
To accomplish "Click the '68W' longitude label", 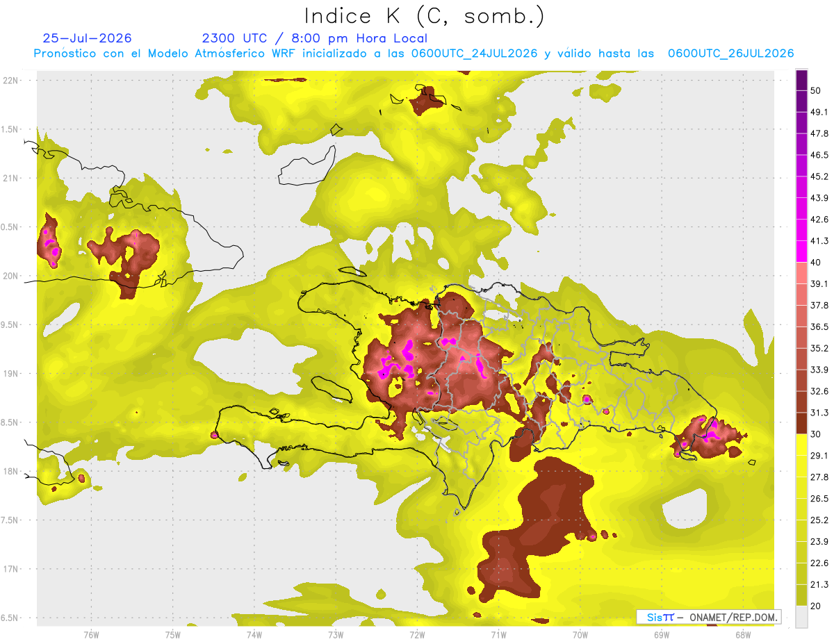I will coord(743,634).
